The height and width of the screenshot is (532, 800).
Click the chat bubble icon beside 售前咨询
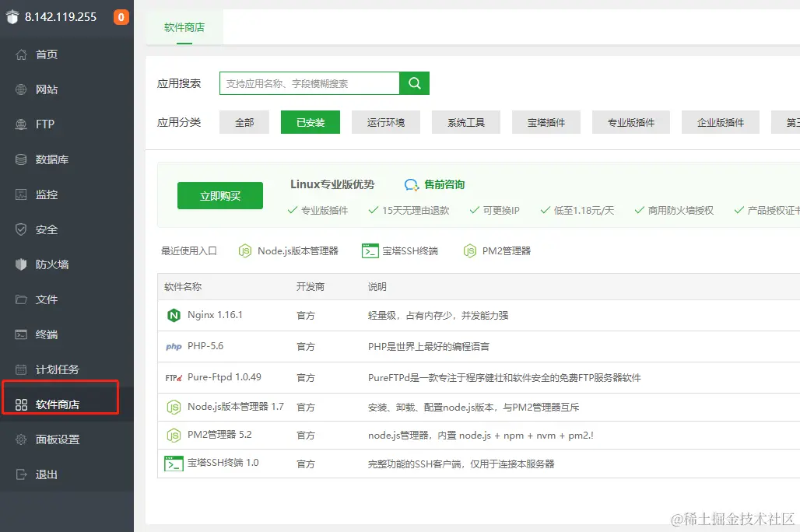click(x=411, y=184)
